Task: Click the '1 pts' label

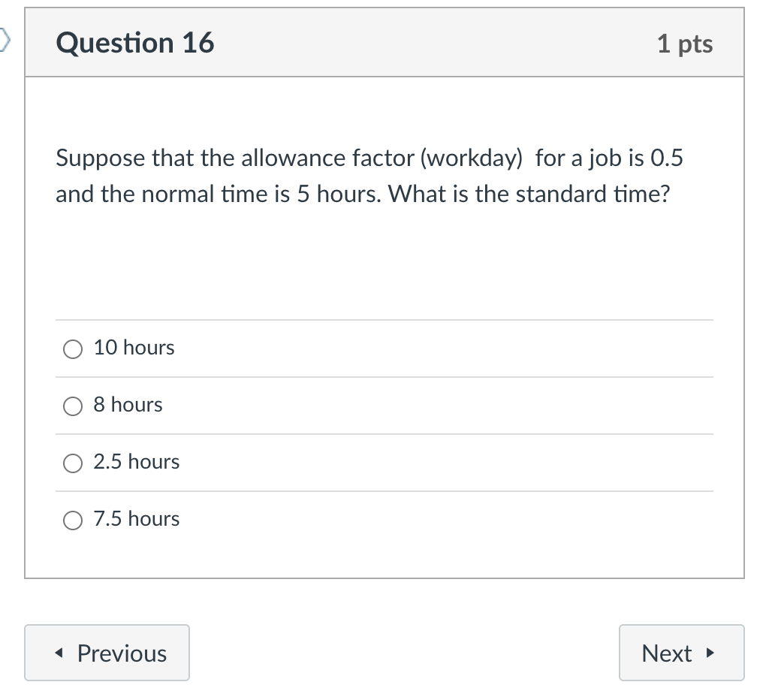Action: click(x=685, y=43)
